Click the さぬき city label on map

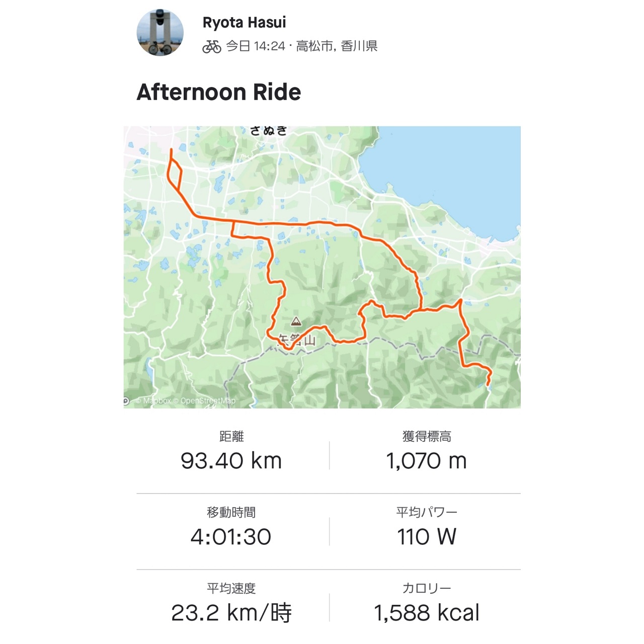point(269,131)
